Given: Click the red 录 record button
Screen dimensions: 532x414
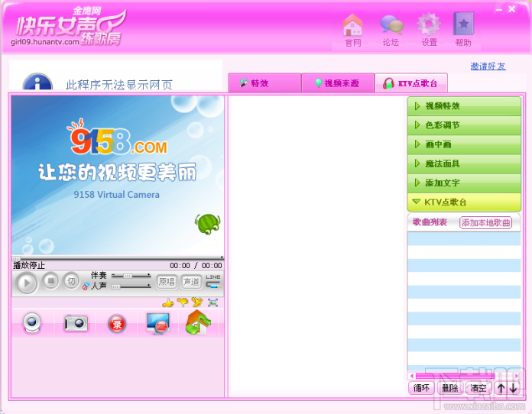Looking at the screenshot, I should (x=117, y=324).
